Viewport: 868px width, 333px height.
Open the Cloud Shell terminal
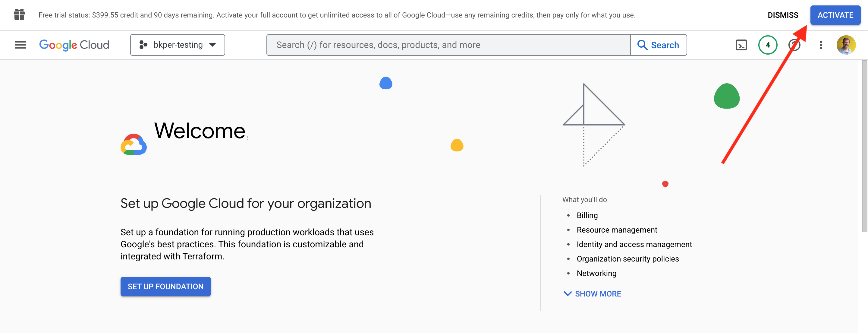pos(741,45)
